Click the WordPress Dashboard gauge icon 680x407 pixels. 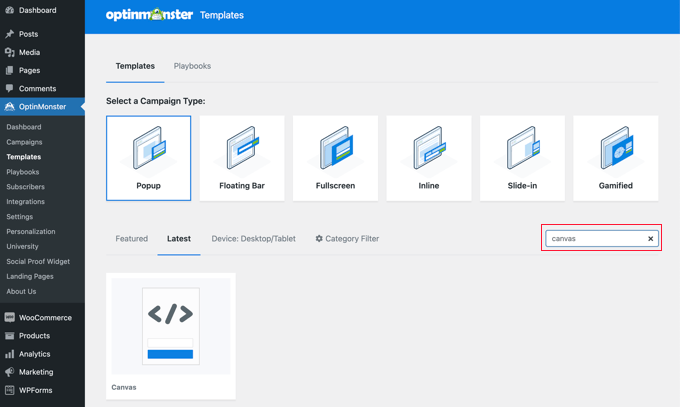(x=10, y=10)
